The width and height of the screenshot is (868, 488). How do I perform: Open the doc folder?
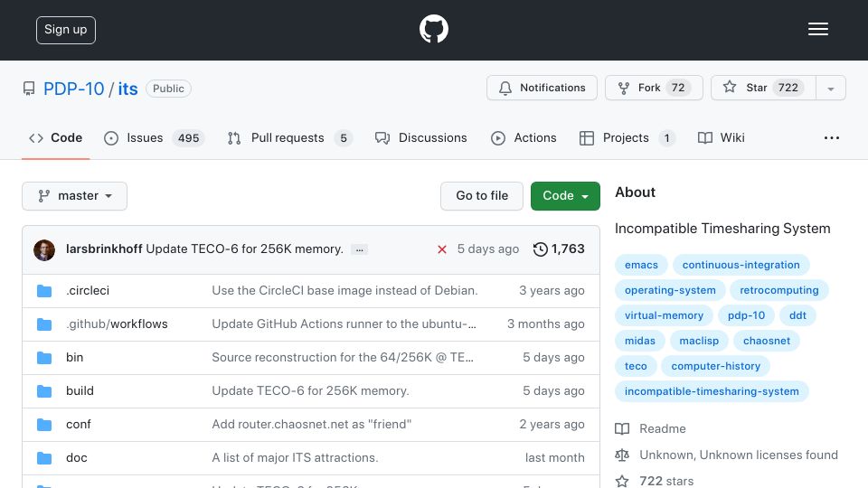click(76, 457)
